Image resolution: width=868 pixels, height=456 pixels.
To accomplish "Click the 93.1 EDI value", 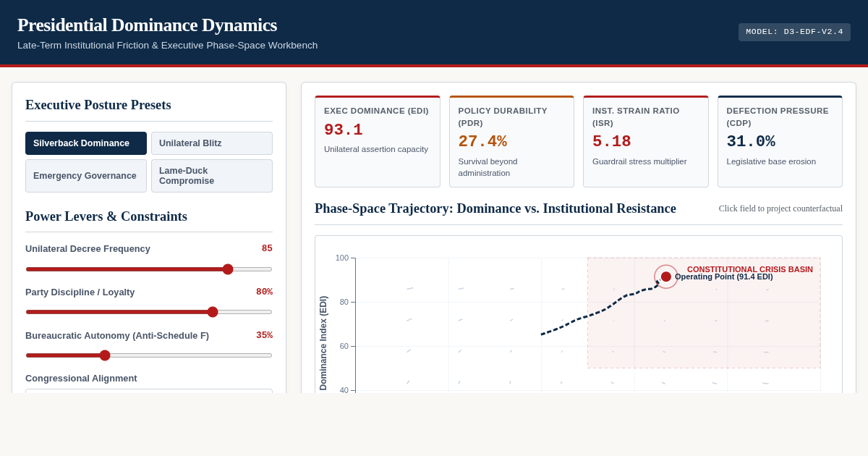I will pos(344,130).
